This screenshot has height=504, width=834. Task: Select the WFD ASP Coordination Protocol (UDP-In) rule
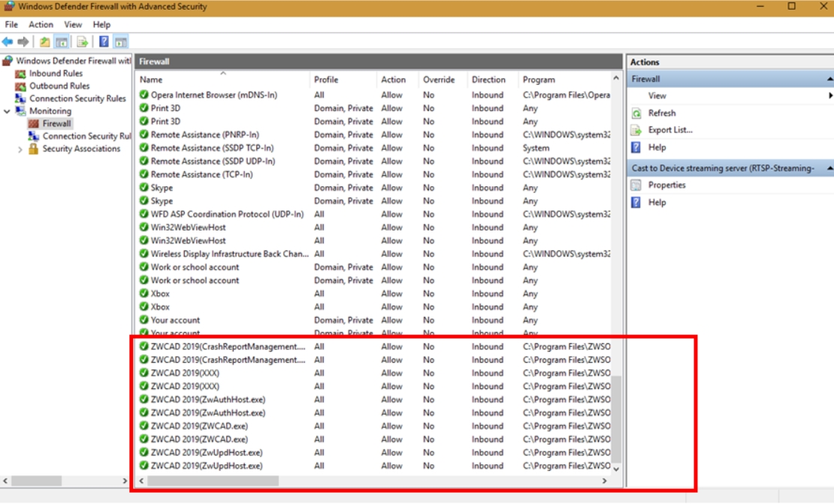227,214
